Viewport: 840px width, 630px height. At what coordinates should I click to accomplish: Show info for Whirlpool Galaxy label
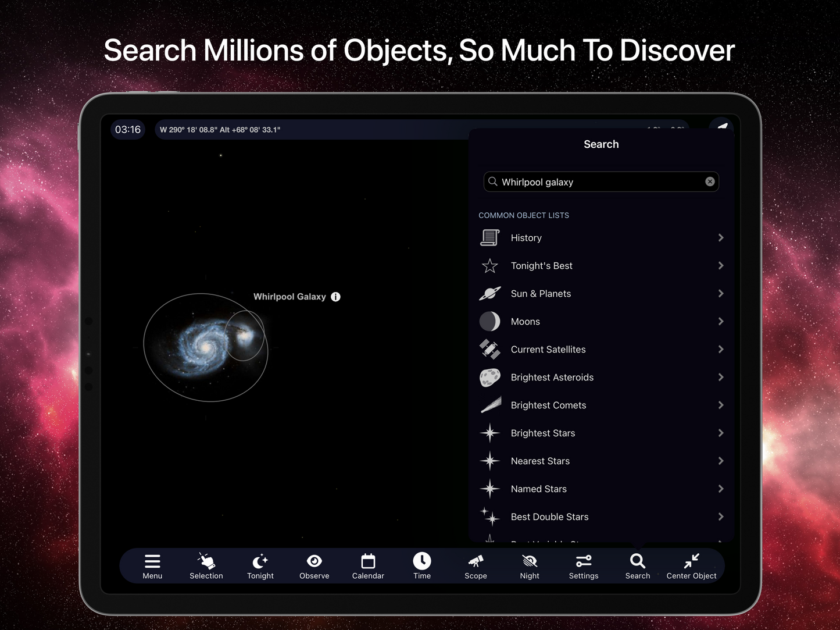pyautogui.click(x=336, y=297)
